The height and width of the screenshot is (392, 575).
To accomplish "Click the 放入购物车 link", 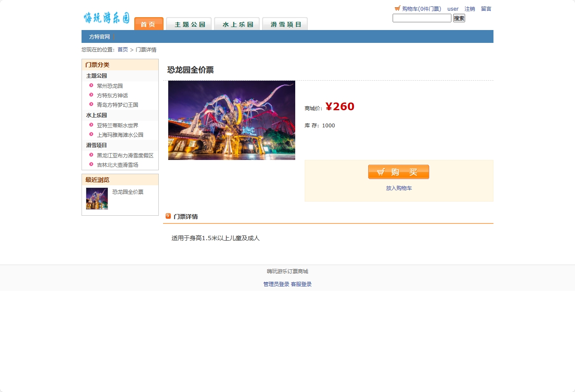I will tap(398, 188).
